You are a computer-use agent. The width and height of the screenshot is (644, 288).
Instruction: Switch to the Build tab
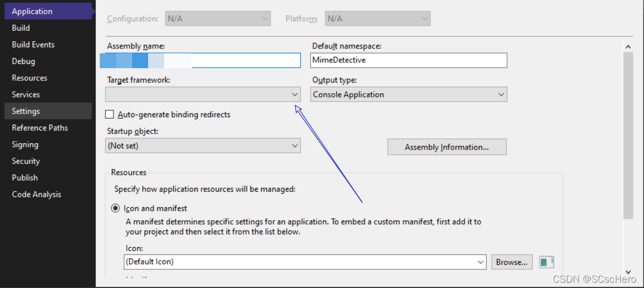pos(21,28)
